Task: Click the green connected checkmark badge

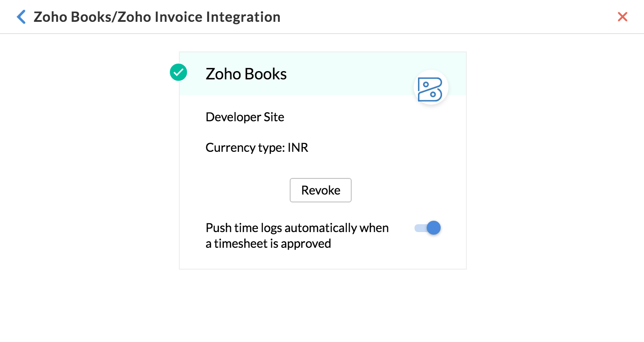Action: pos(178,72)
